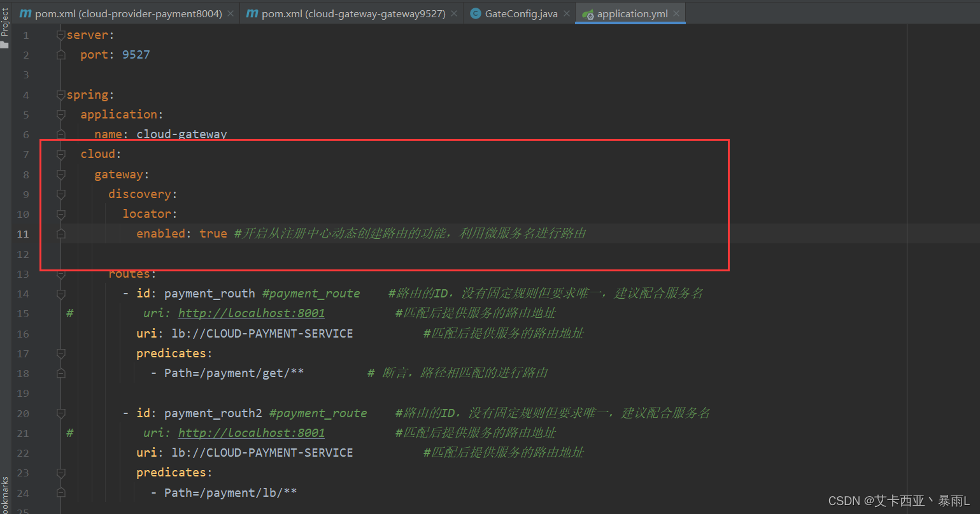Image resolution: width=980 pixels, height=514 pixels.
Task: Collapse the application block on line 5
Action: (x=61, y=115)
